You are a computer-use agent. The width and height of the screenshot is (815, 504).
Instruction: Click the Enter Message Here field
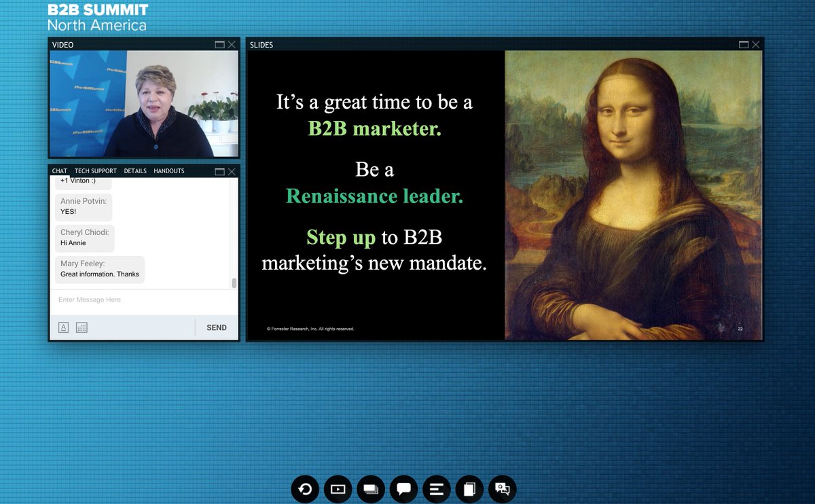pos(143,300)
